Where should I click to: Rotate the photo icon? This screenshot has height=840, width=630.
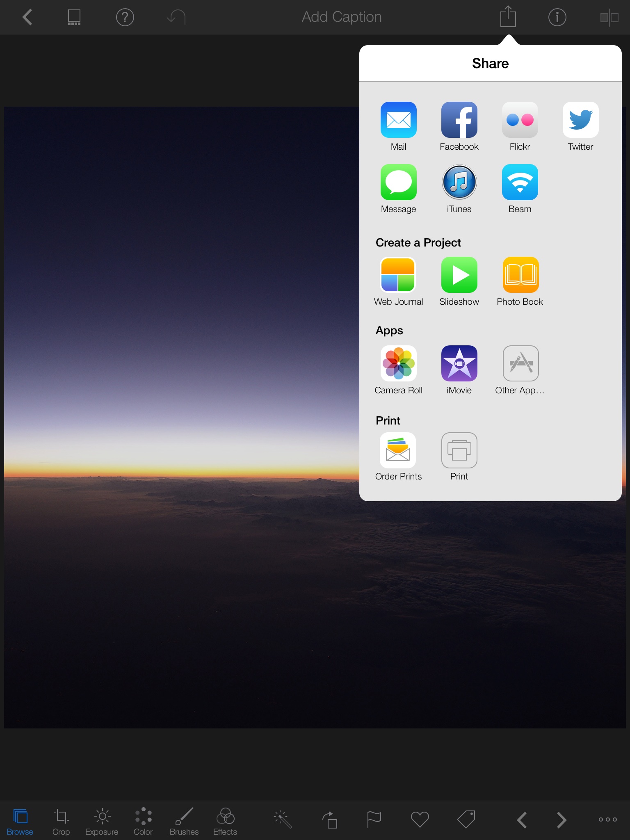[x=330, y=819]
